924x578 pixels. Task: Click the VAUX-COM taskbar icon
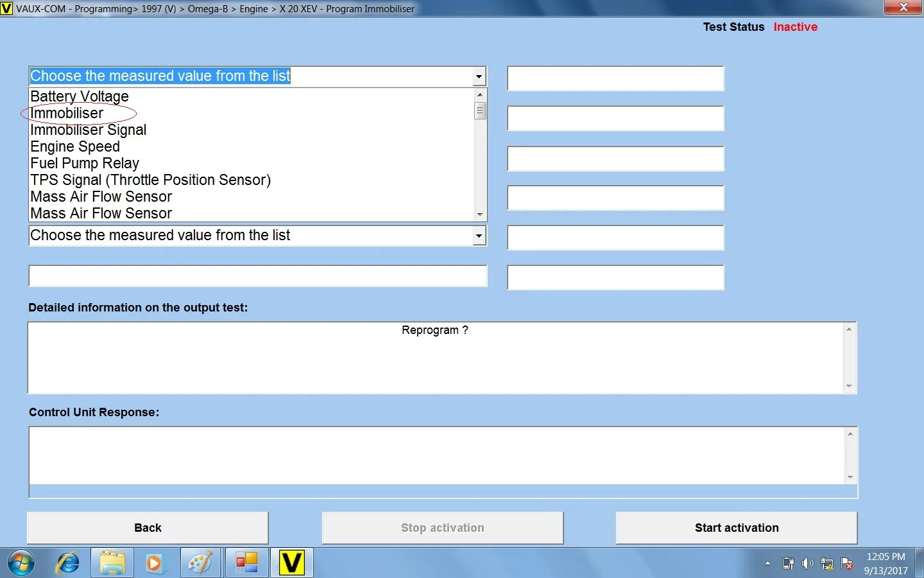click(x=292, y=563)
